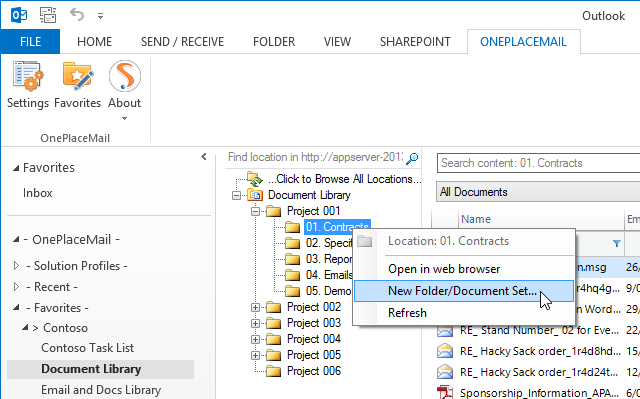
Task: Click the Project 005 folder icon
Action: (x=273, y=355)
